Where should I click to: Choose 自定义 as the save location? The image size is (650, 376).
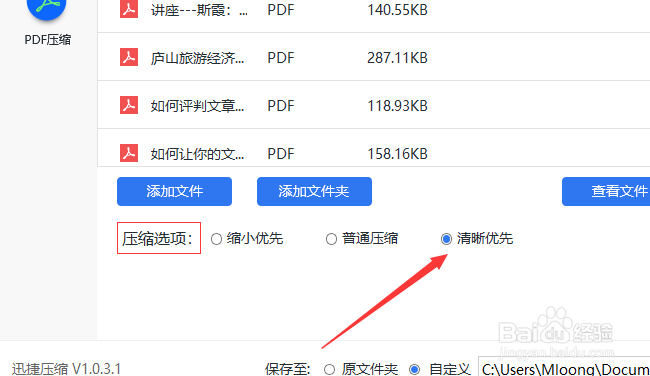[414, 369]
